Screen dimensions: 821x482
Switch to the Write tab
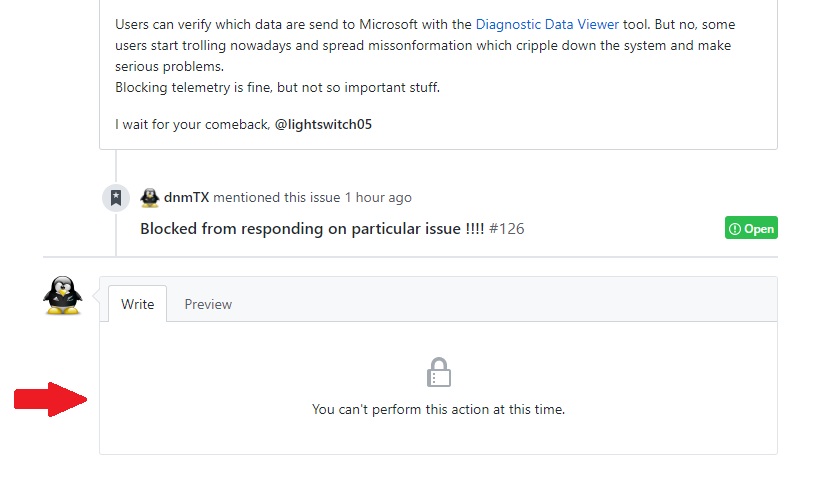pyautogui.click(x=138, y=304)
